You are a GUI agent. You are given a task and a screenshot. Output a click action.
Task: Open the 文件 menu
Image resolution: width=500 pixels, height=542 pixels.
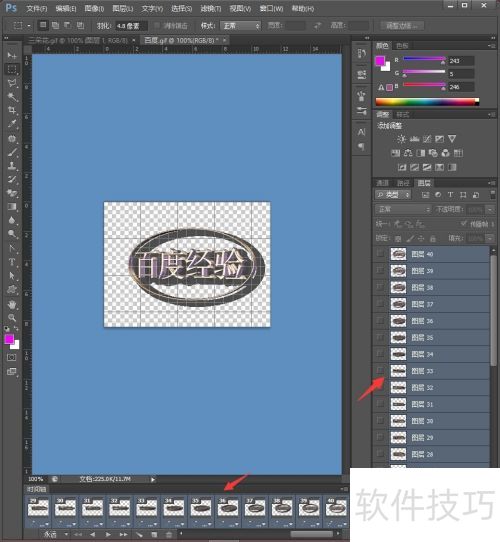[37, 8]
